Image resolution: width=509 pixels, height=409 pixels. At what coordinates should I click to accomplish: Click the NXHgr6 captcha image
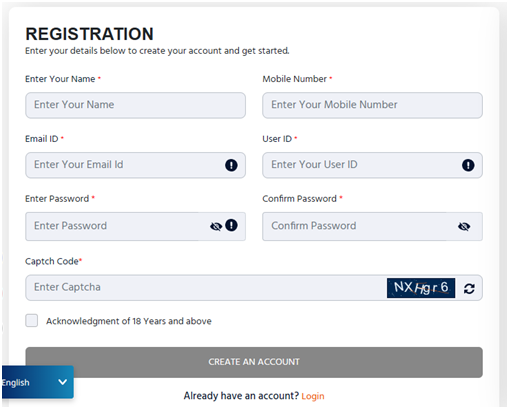click(x=421, y=288)
